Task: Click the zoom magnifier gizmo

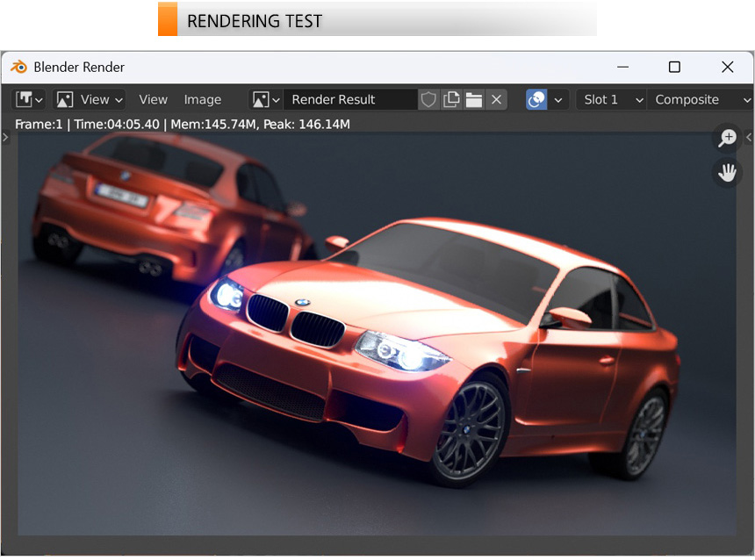Action: [x=727, y=138]
